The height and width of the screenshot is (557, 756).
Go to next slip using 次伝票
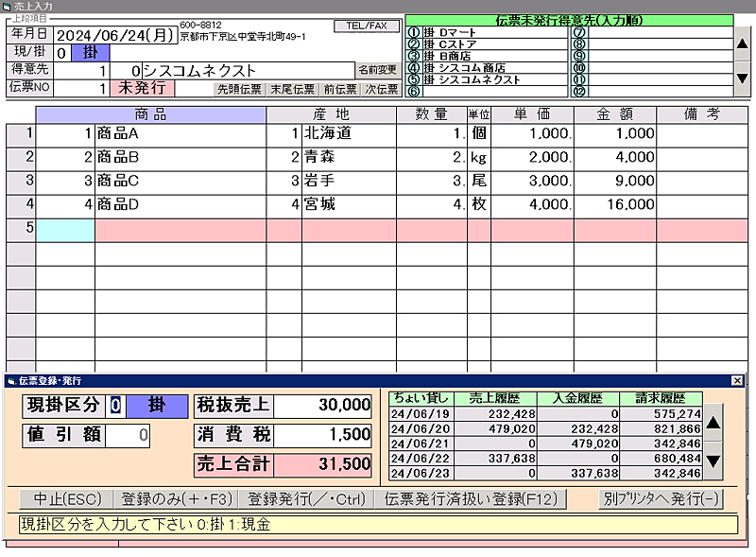pos(382,89)
